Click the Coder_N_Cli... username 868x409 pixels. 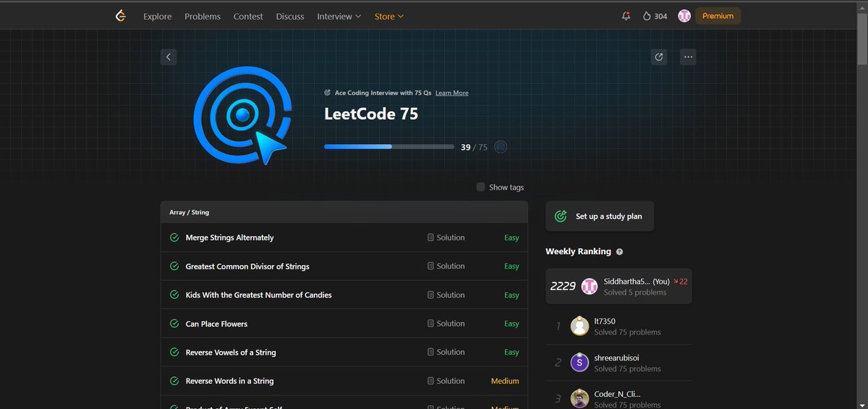tap(617, 394)
